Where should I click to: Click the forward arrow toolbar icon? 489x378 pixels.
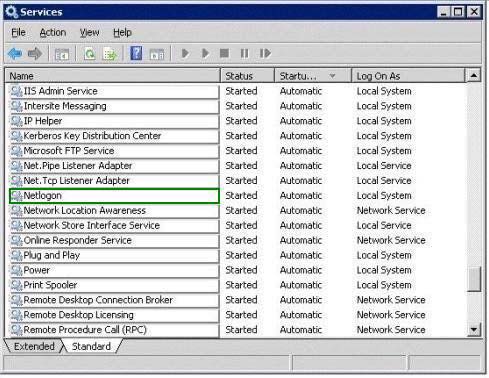pyautogui.click(x=35, y=53)
